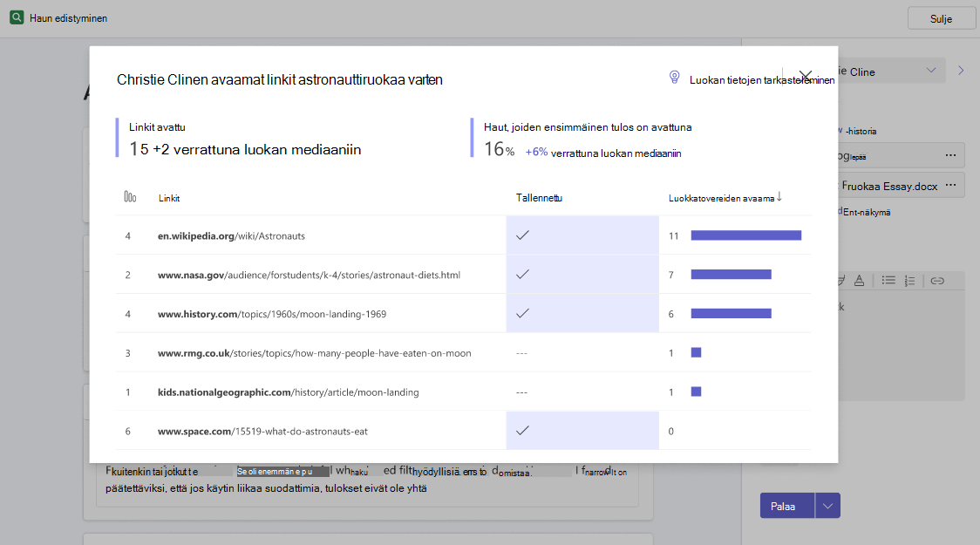Open the rmg.co.uk eaten-on-moon link
The width and height of the screenshot is (980, 545).
coord(315,353)
